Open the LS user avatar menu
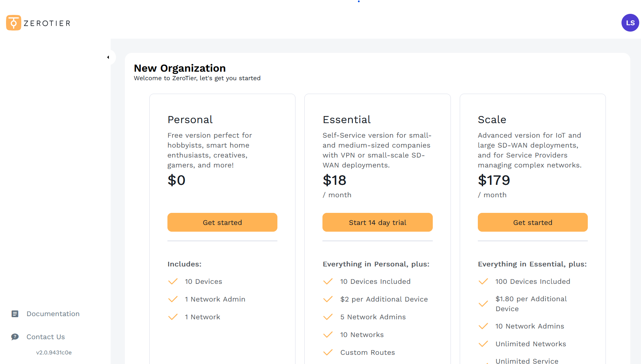This screenshot has height=364, width=641. (x=630, y=23)
